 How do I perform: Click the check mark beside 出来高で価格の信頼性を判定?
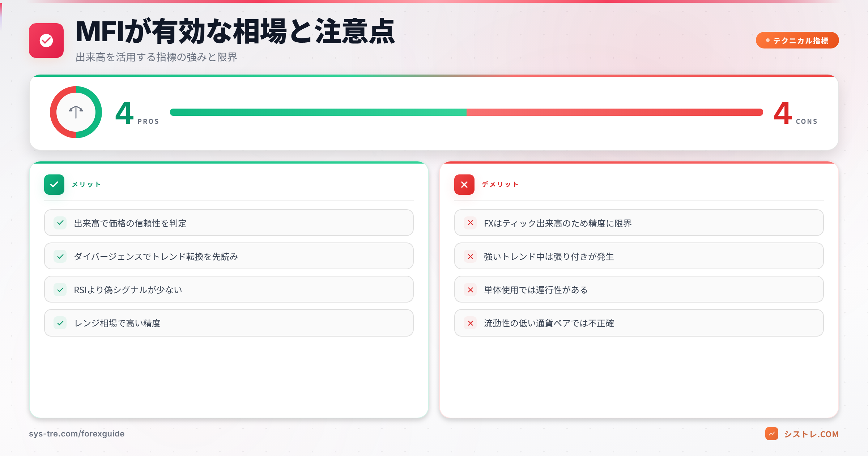[x=60, y=223]
